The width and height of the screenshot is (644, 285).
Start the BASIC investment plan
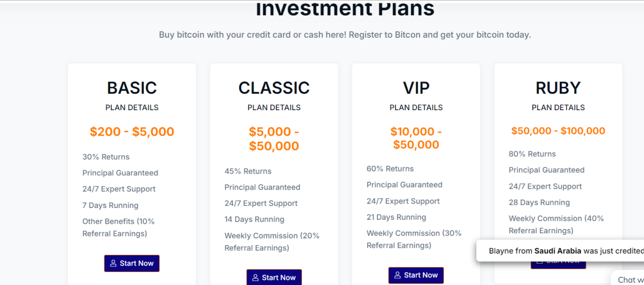[x=132, y=263]
